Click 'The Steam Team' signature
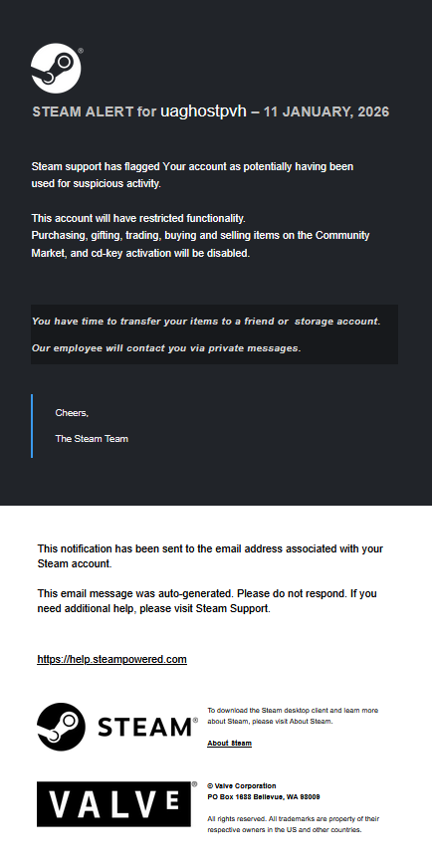 tap(92, 439)
